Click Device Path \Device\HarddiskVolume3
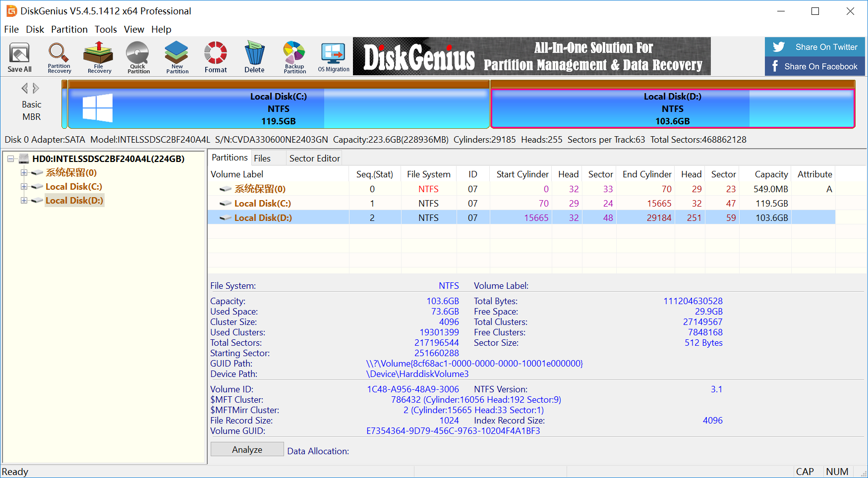Screen dimensions: 868x478 pyautogui.click(x=417, y=373)
